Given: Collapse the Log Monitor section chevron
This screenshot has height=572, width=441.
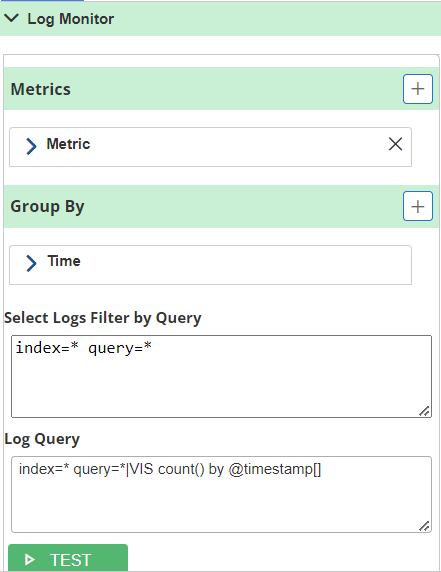Looking at the screenshot, I should click(x=12, y=18).
